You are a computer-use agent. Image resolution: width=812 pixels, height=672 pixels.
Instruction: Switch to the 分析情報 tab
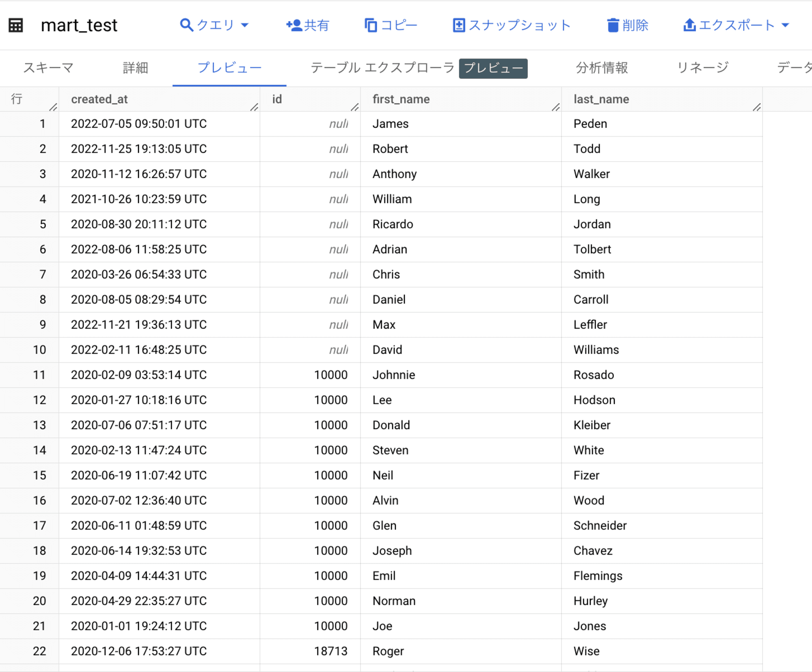(602, 68)
